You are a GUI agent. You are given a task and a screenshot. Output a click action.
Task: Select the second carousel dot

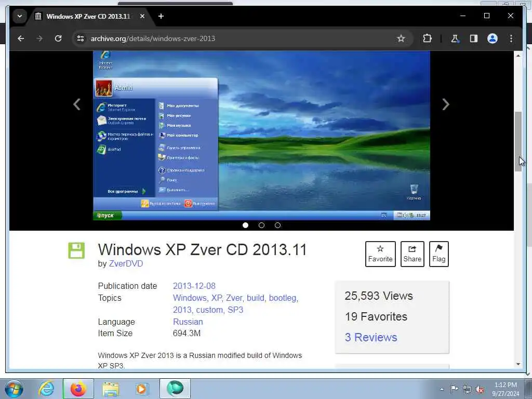pyautogui.click(x=261, y=225)
